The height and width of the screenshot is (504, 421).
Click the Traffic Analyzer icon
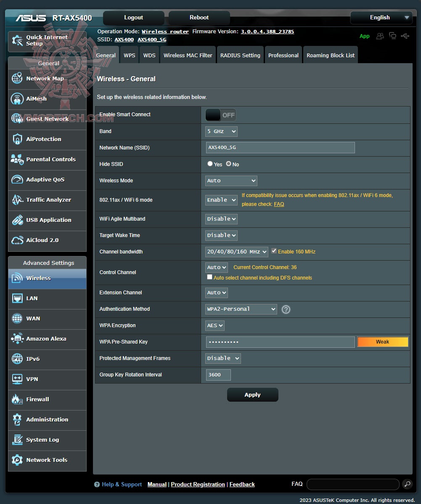[x=17, y=200]
